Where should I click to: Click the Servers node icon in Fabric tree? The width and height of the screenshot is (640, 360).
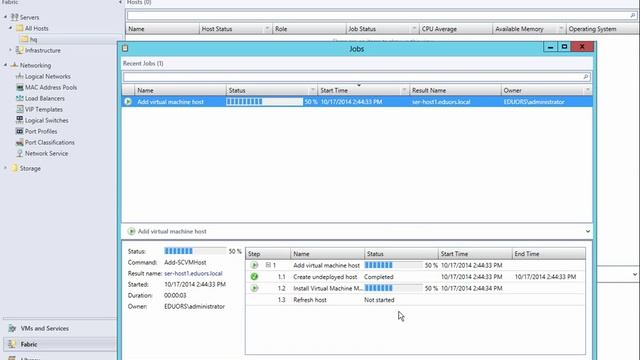coord(15,17)
